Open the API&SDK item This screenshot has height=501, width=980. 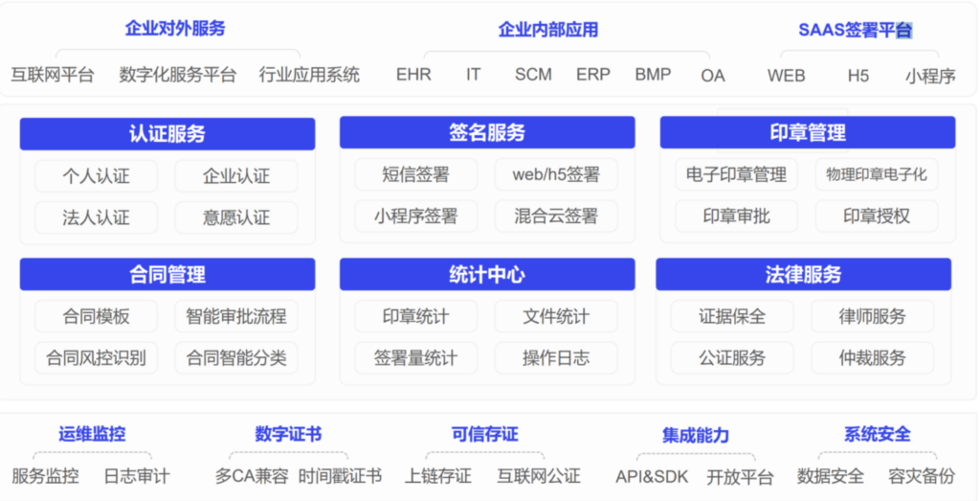coord(652,476)
